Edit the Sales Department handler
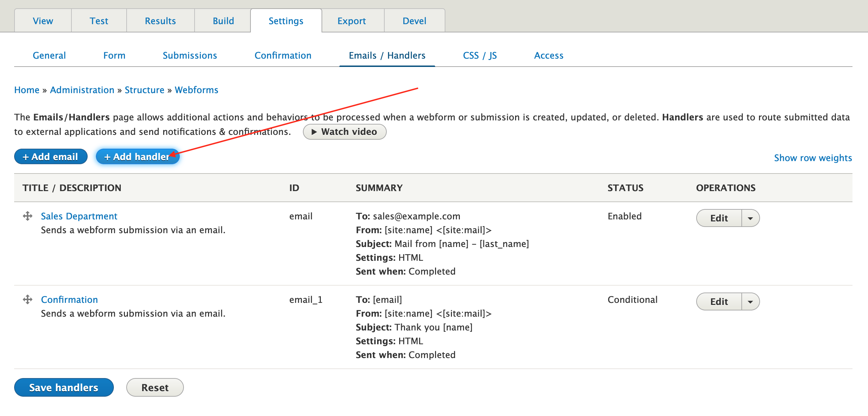The image size is (868, 416). point(719,218)
